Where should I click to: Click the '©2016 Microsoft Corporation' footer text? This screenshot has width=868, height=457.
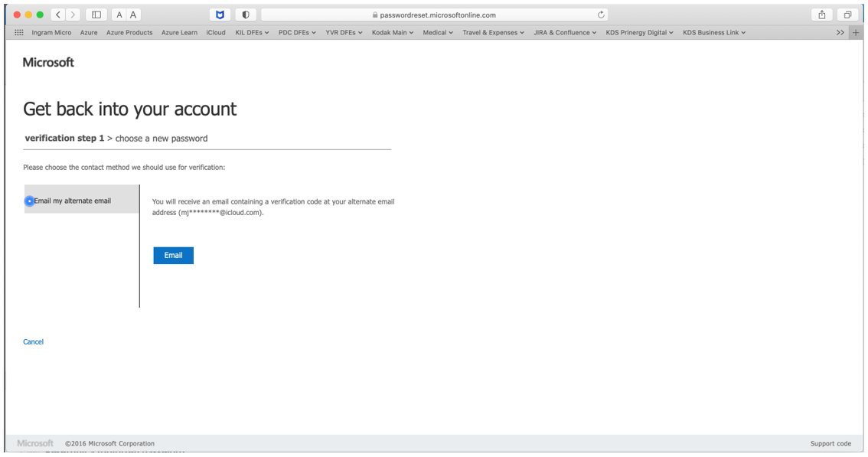point(109,444)
